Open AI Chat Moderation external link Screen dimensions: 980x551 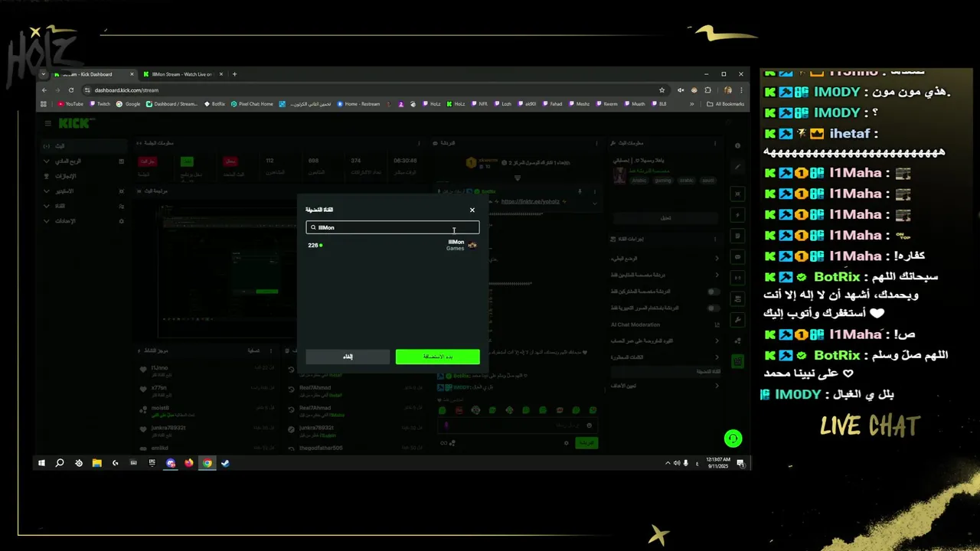click(x=717, y=324)
